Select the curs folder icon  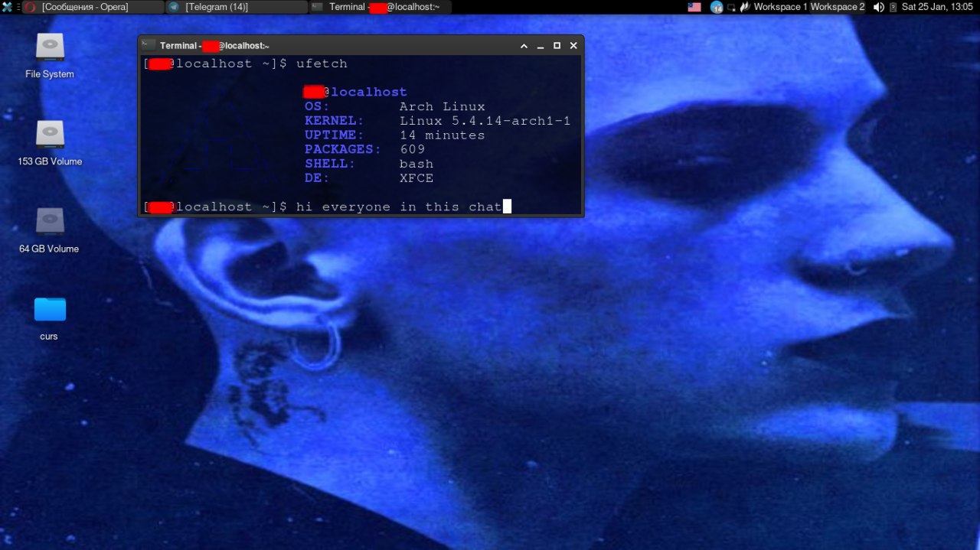point(50,309)
